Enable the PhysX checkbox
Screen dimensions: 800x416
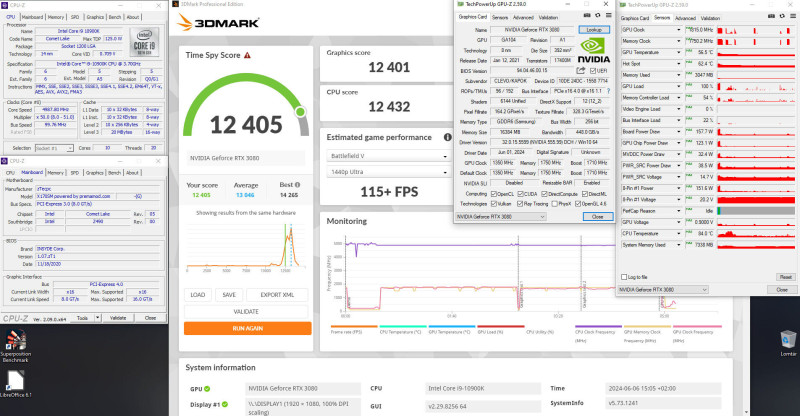[x=555, y=204]
